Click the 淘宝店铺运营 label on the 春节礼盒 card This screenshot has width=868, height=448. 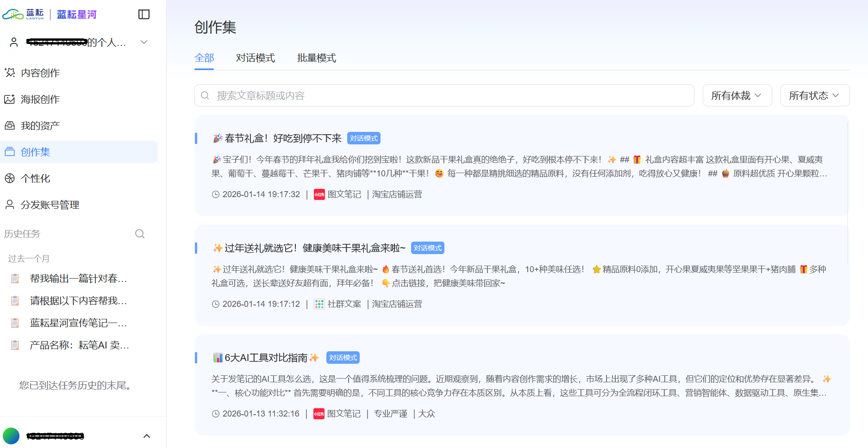pyautogui.click(x=397, y=194)
